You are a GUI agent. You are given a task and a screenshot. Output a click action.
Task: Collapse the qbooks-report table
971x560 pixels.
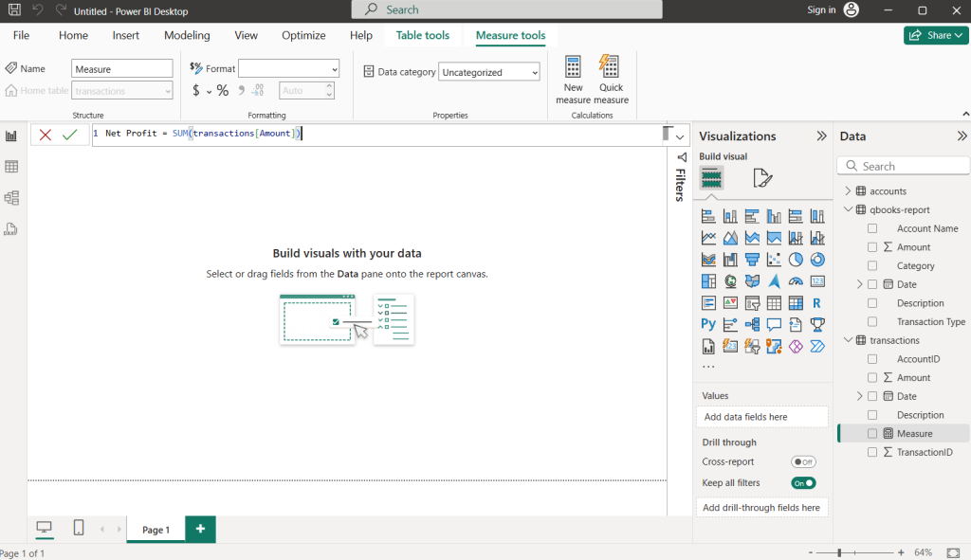tap(848, 209)
